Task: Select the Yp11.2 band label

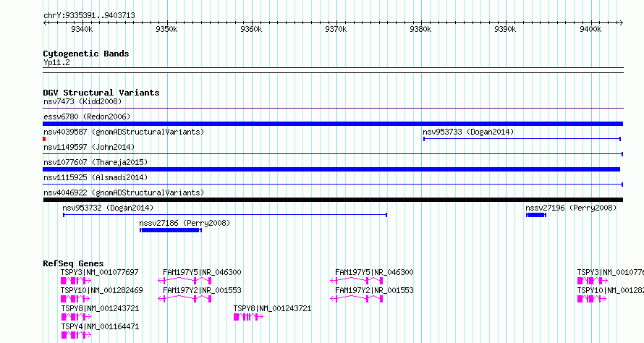Action: pyautogui.click(x=56, y=62)
